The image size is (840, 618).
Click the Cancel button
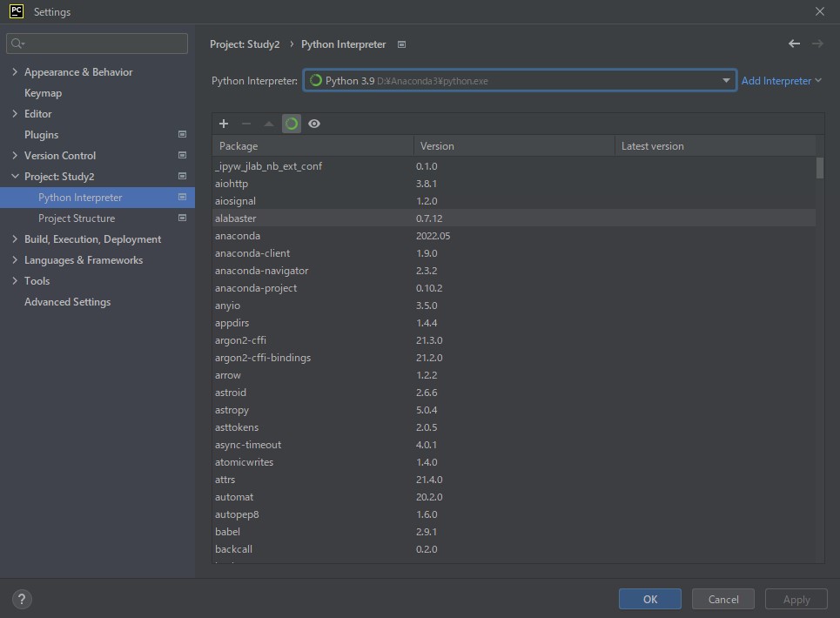tap(723, 599)
